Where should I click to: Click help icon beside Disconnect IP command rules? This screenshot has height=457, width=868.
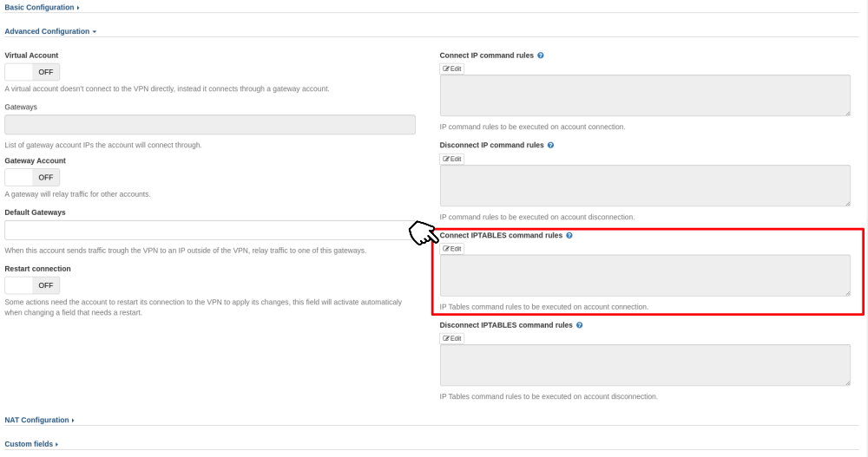pyautogui.click(x=550, y=146)
